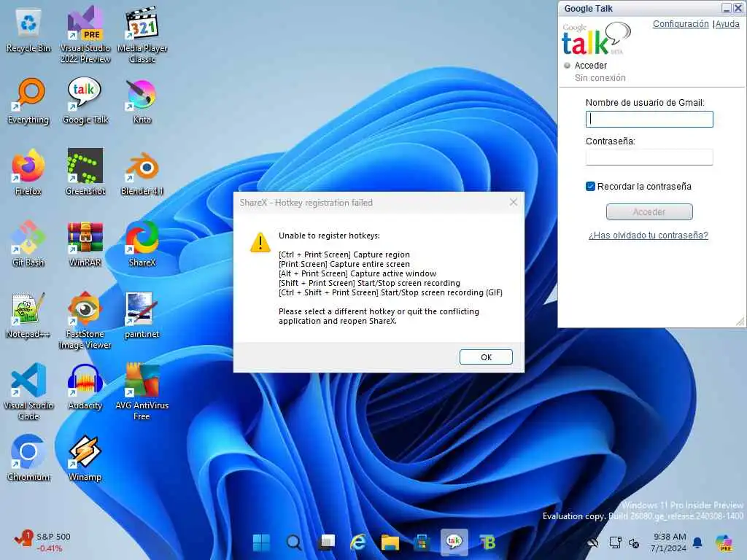Image resolution: width=747 pixels, height=560 pixels.
Task: Select the Audacity desktop shortcut
Action: pyautogui.click(x=85, y=386)
